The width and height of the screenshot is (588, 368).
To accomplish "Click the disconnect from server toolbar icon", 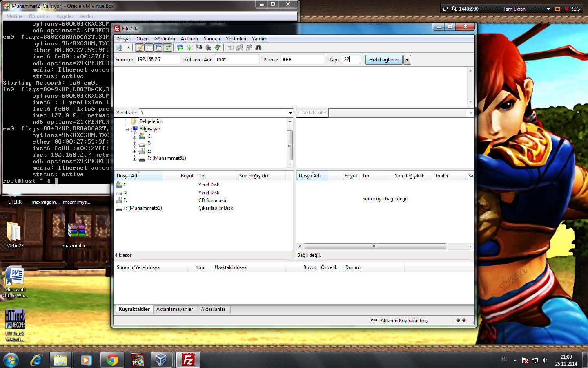I will click(x=208, y=47).
